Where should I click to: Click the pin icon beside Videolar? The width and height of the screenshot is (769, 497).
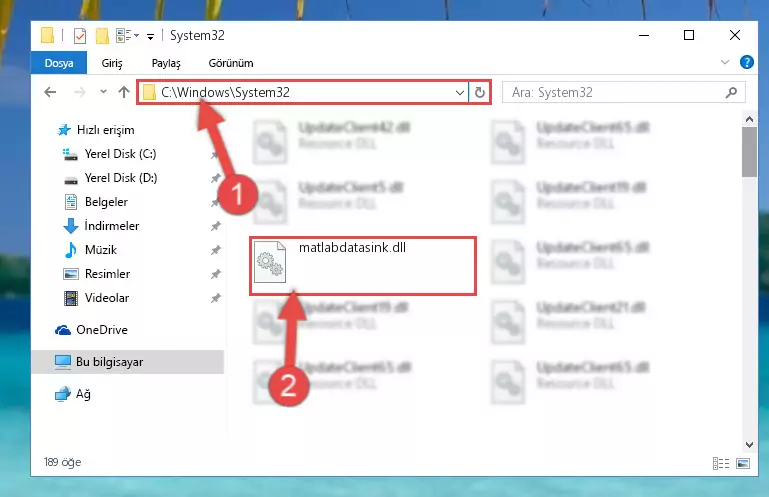215,298
